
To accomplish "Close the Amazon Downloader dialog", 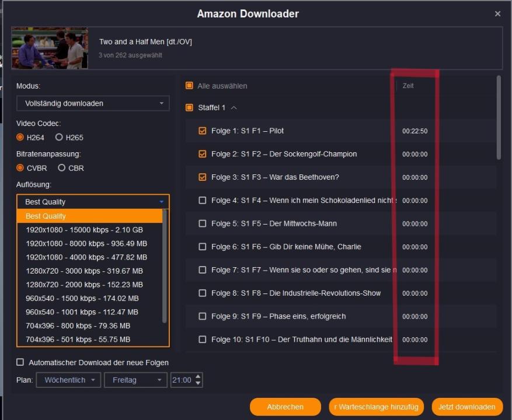I will (497, 13).
